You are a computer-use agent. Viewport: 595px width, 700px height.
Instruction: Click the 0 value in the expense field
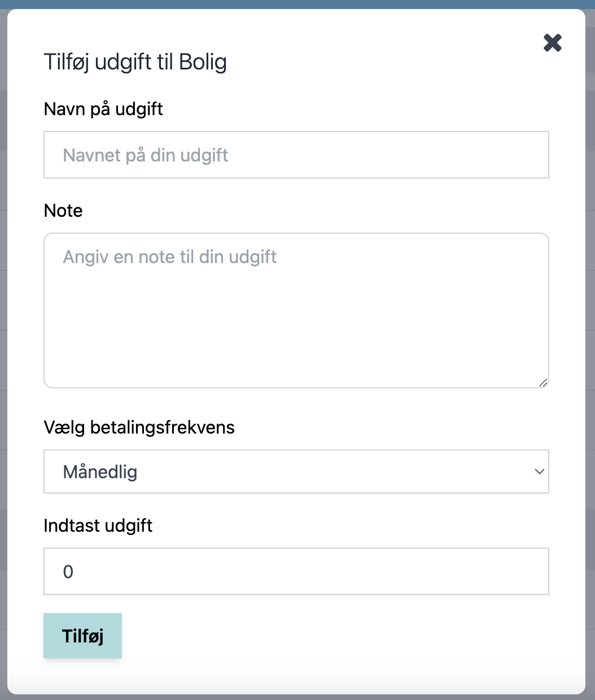point(68,572)
